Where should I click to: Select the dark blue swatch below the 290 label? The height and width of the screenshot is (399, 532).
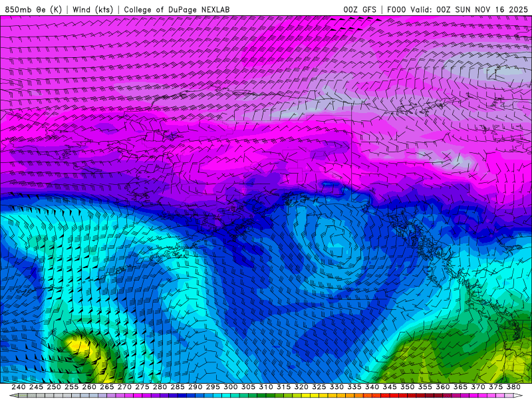(191, 396)
